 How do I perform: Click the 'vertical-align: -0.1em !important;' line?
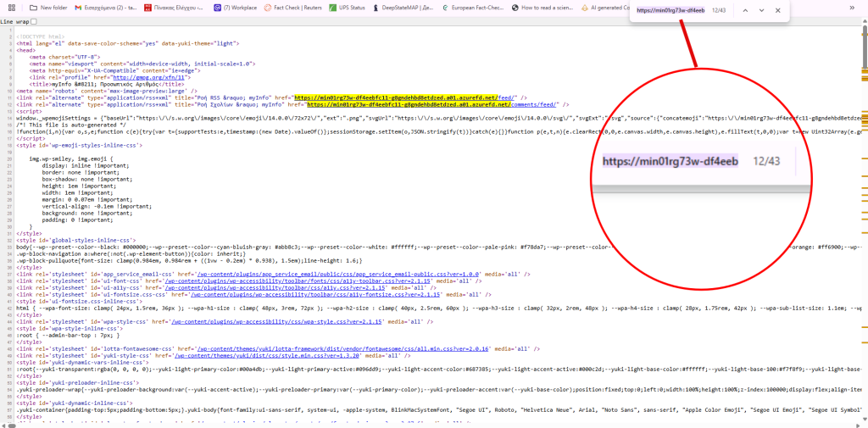point(97,206)
